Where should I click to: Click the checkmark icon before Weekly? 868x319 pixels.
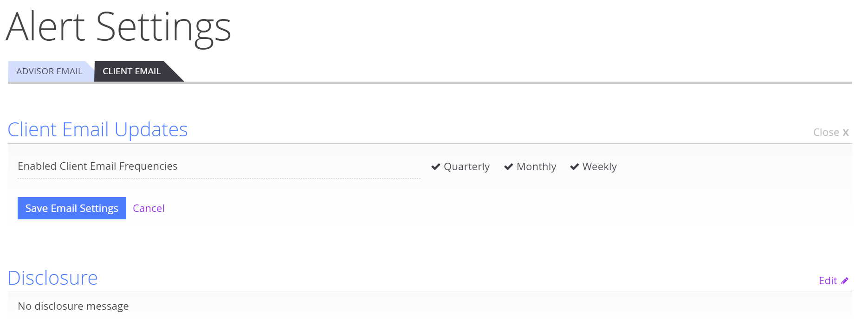pyautogui.click(x=574, y=167)
